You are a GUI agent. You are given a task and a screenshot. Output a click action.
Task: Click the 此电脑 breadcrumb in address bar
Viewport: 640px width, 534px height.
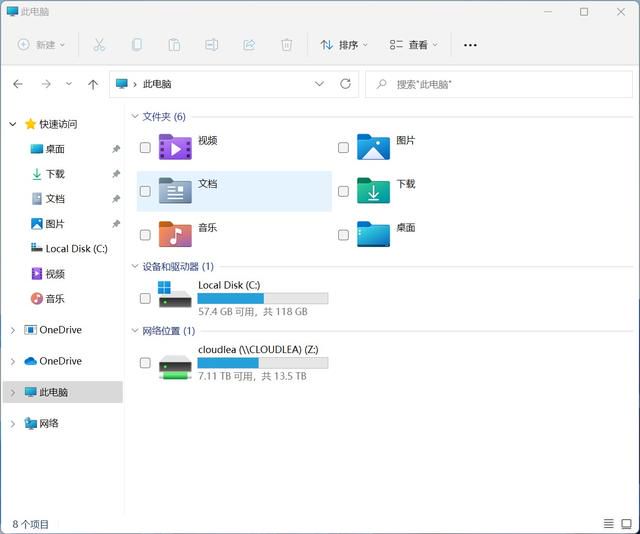pyautogui.click(x=157, y=84)
